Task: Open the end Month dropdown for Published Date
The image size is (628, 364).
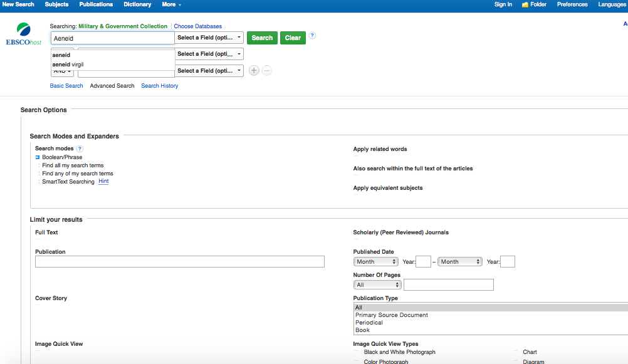Action: tap(460, 261)
